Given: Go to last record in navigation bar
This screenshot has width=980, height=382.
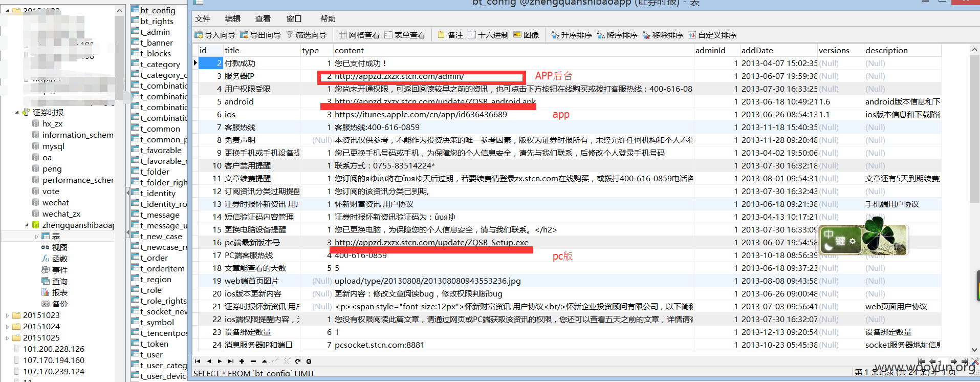Looking at the screenshot, I should point(231,361).
